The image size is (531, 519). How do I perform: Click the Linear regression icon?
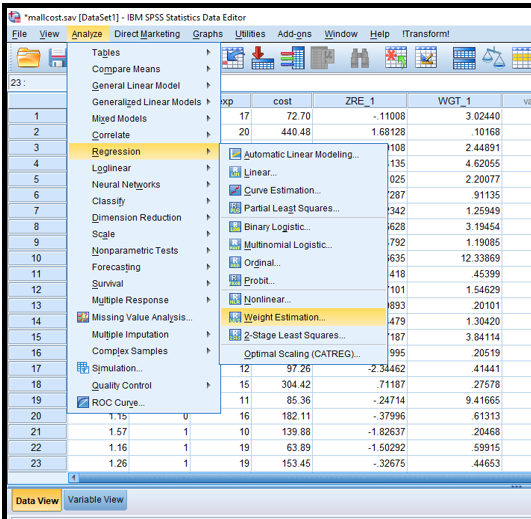tap(235, 172)
